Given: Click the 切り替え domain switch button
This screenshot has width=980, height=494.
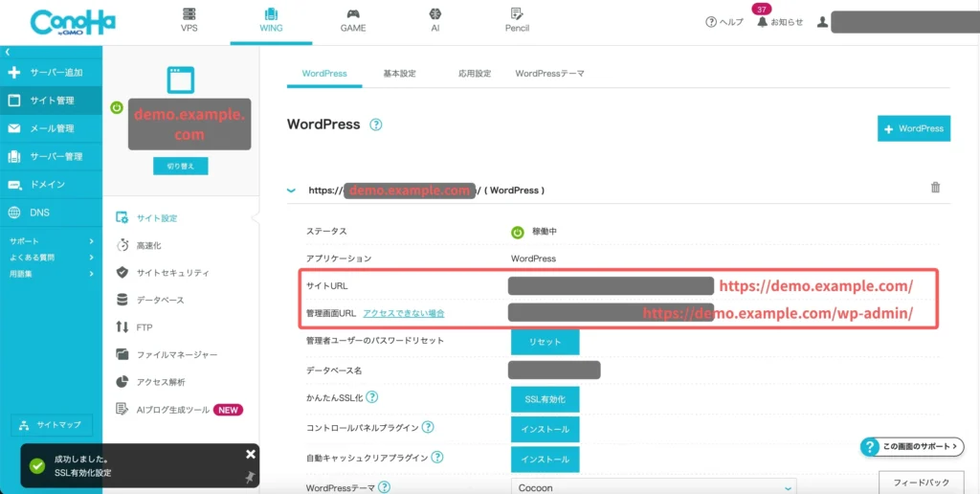Looking at the screenshot, I should click(x=181, y=167).
